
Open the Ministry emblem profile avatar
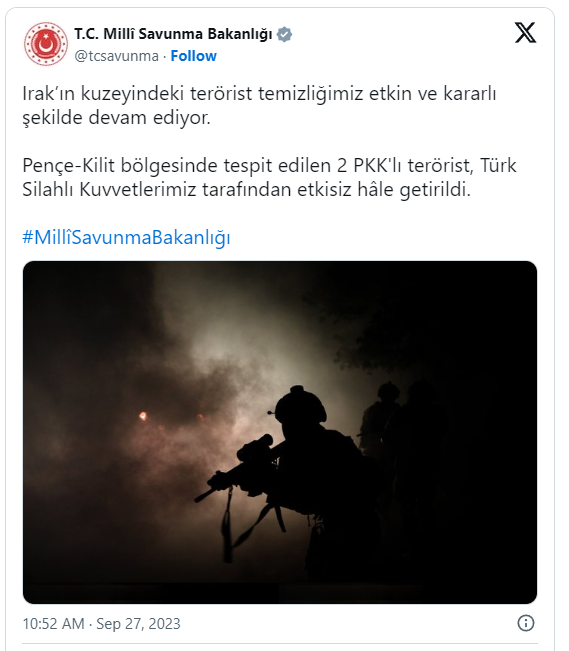[46, 44]
